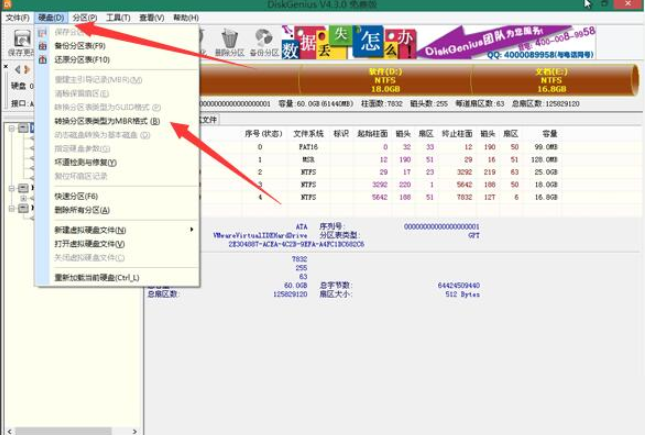The width and height of the screenshot is (645, 435).
Task: Close the open 硬盘(D) menu
Action: pyautogui.click(x=51, y=18)
